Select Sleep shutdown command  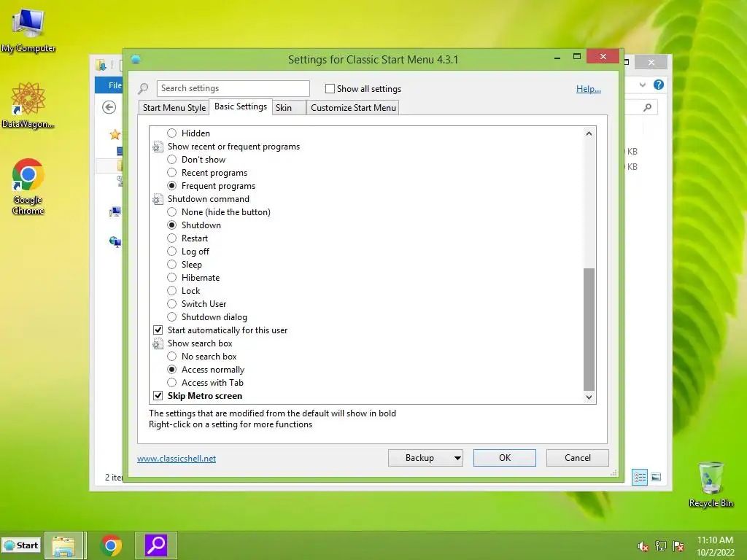click(172, 264)
